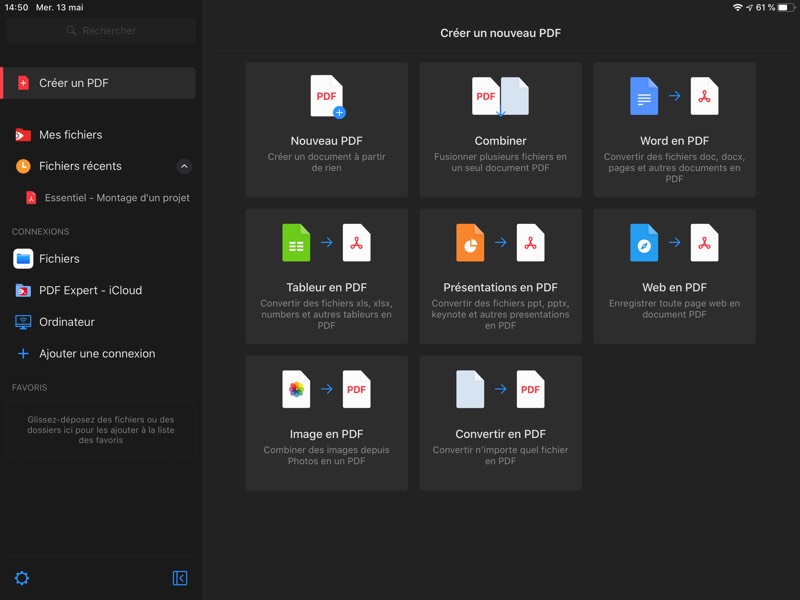Open Mes fichiers in the sidebar

tap(70, 135)
